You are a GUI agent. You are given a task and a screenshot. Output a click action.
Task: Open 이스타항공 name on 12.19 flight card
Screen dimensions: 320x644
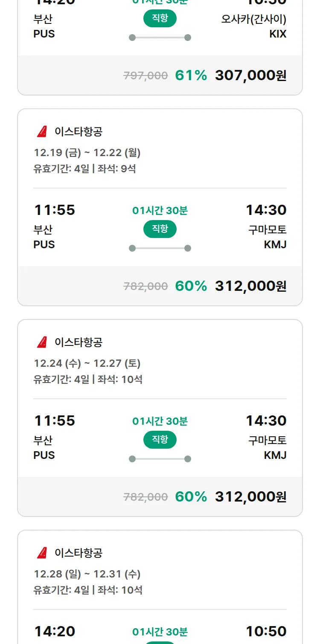(79, 132)
